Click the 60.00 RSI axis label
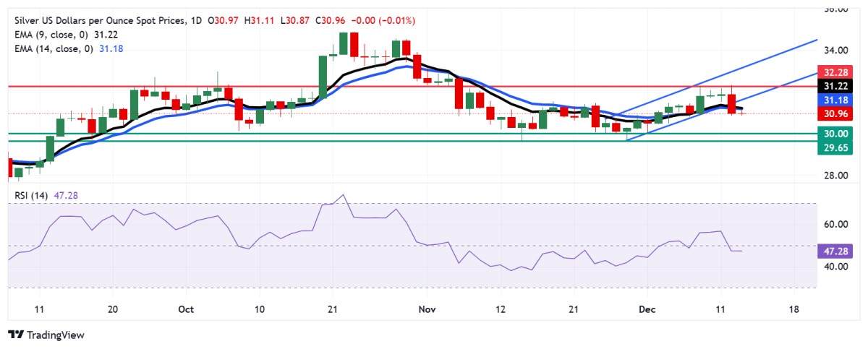The image size is (868, 349). click(836, 225)
